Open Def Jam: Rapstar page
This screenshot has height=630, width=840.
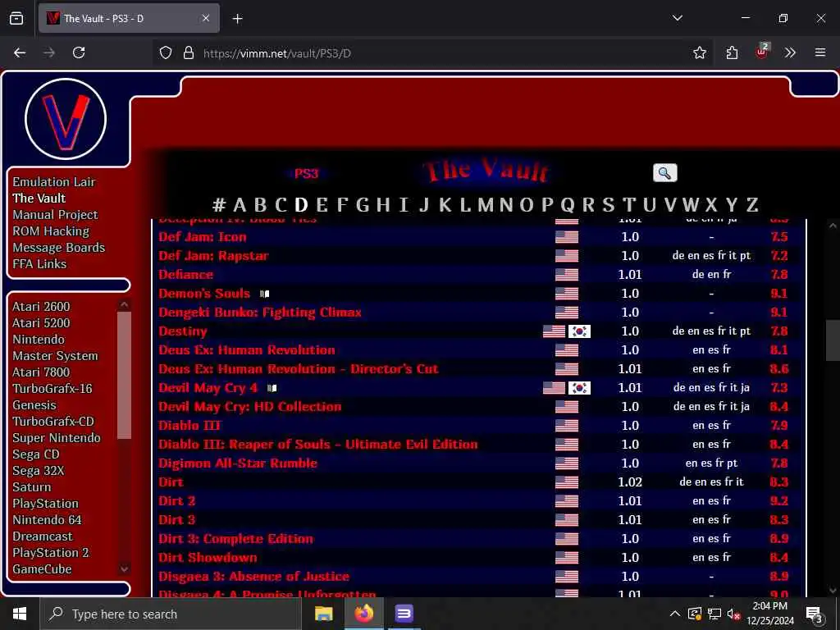pyautogui.click(x=213, y=256)
